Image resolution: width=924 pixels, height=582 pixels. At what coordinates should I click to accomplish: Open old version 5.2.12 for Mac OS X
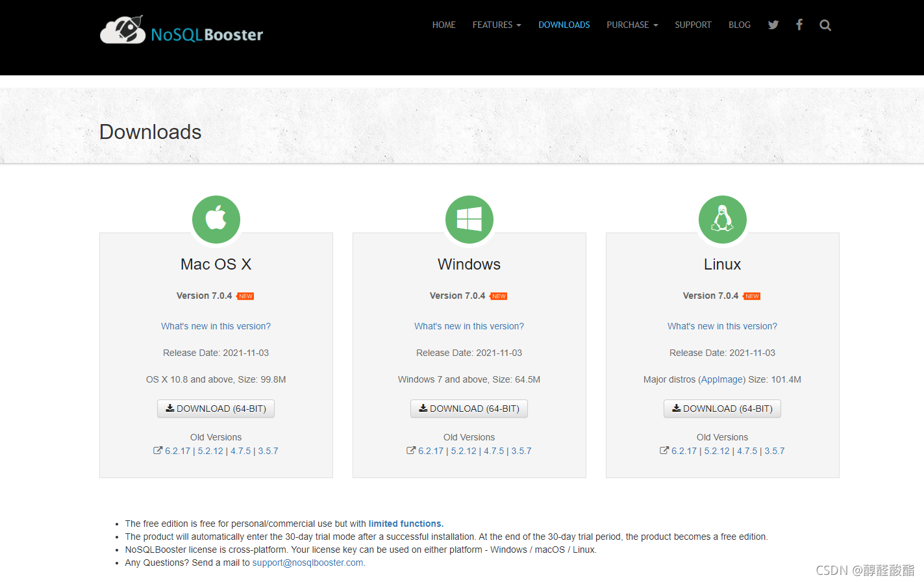pos(210,451)
